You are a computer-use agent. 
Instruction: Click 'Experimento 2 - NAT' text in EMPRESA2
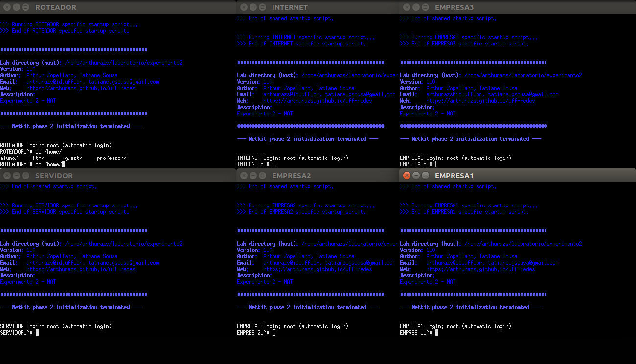[265, 282]
